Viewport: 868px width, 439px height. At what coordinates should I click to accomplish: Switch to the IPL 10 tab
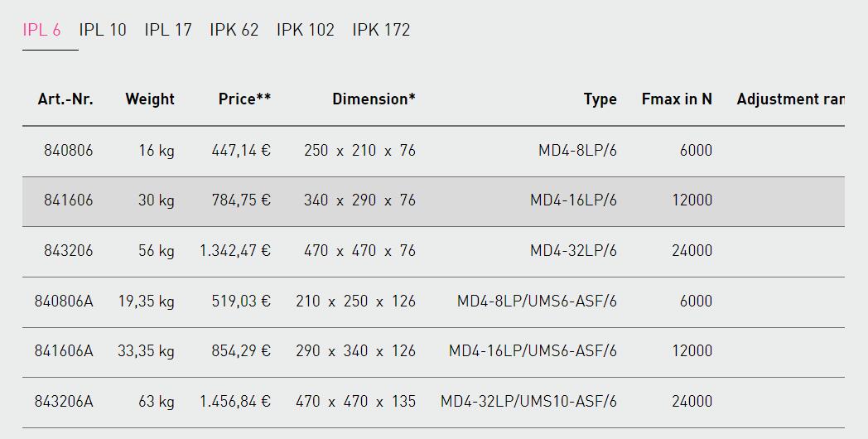[x=103, y=30]
